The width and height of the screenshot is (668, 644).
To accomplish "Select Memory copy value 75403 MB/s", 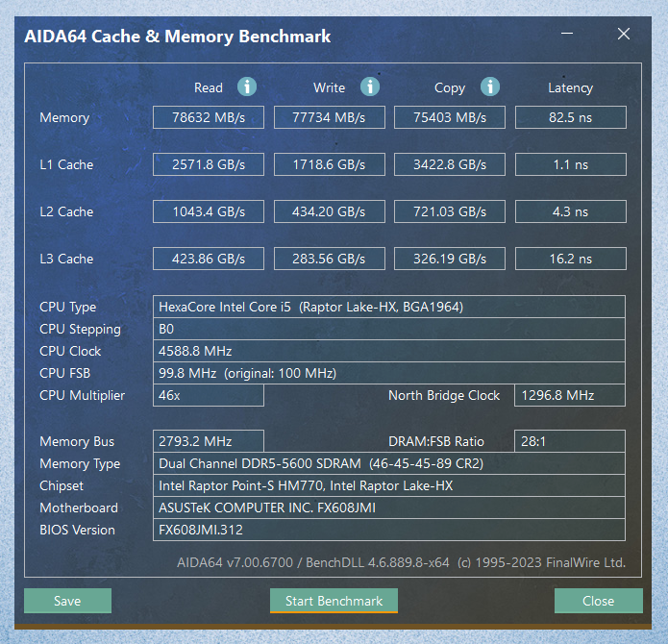I will 450,117.
